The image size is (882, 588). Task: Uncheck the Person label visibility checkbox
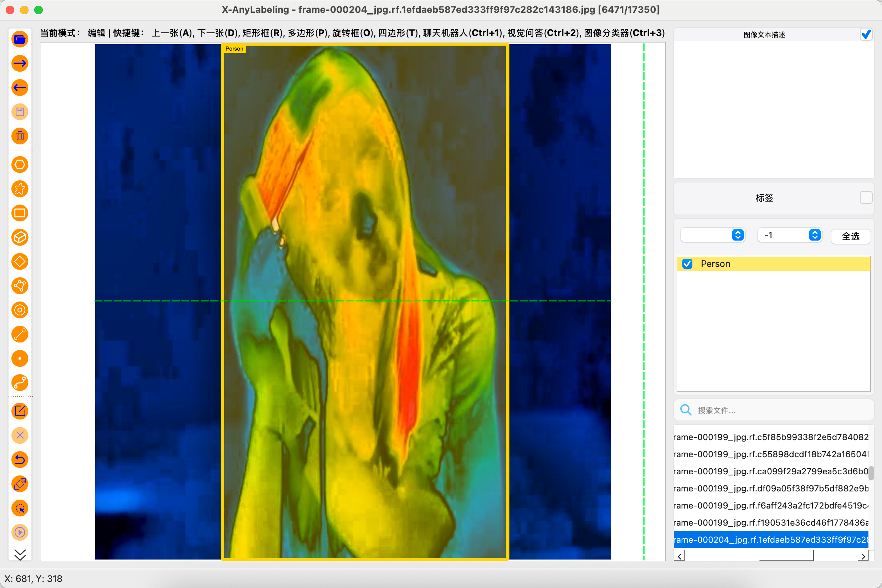pos(687,264)
